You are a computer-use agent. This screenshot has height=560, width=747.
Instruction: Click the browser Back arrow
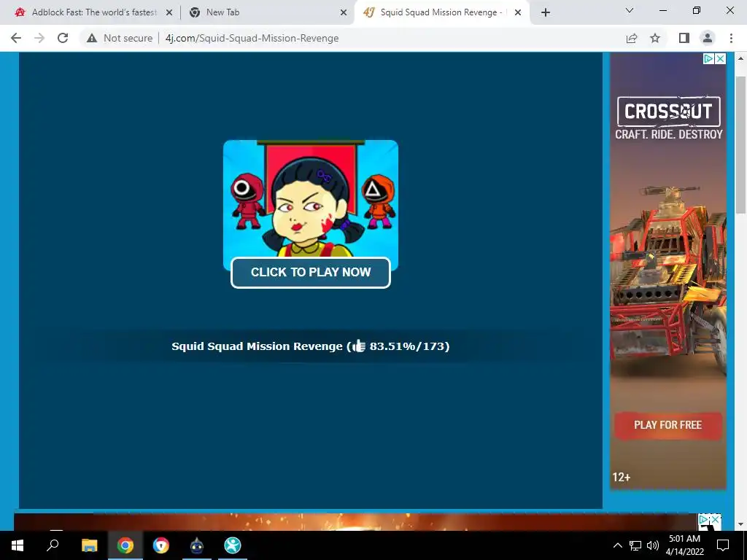(x=16, y=38)
